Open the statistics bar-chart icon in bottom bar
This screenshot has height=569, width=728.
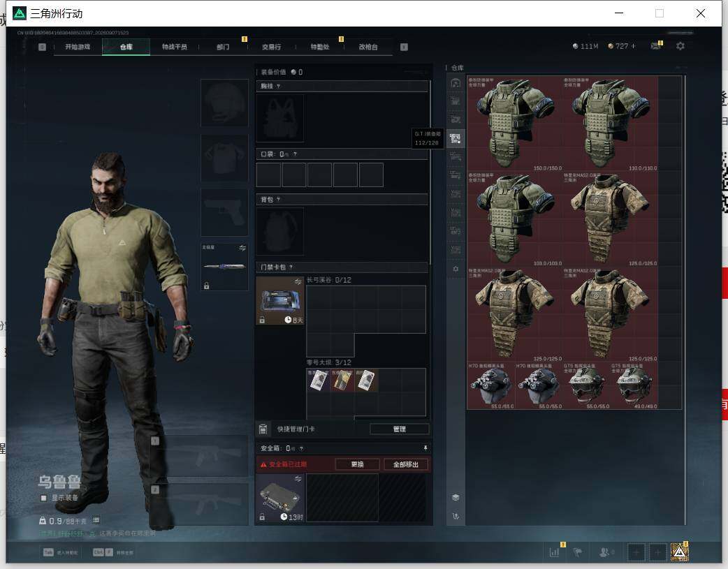554,552
